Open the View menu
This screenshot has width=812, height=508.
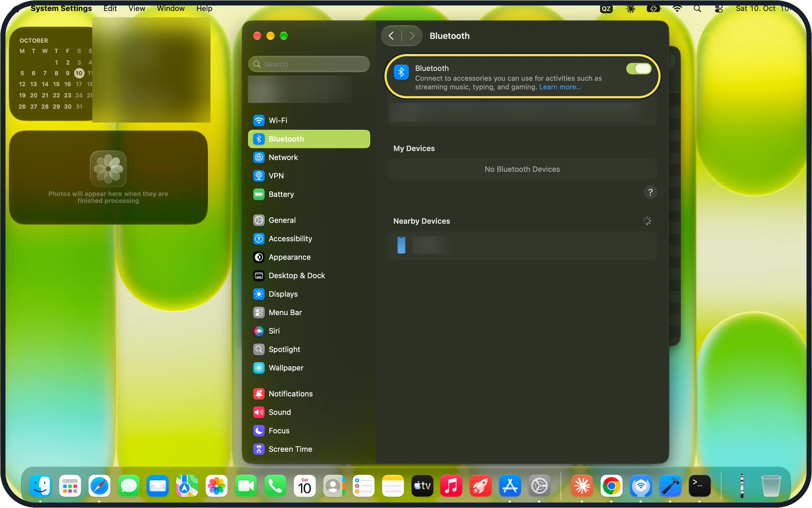pyautogui.click(x=137, y=8)
